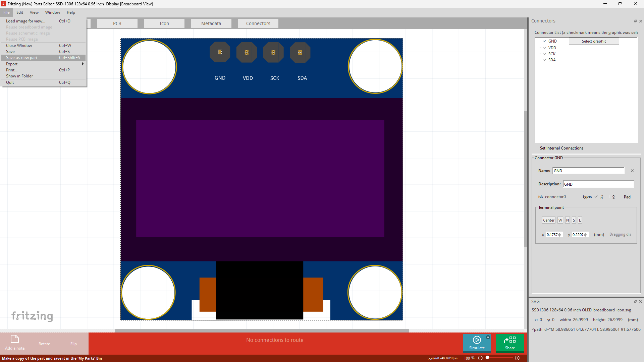Choose Close Window from File menu
This screenshot has height=362, width=644.
click(x=43, y=46)
